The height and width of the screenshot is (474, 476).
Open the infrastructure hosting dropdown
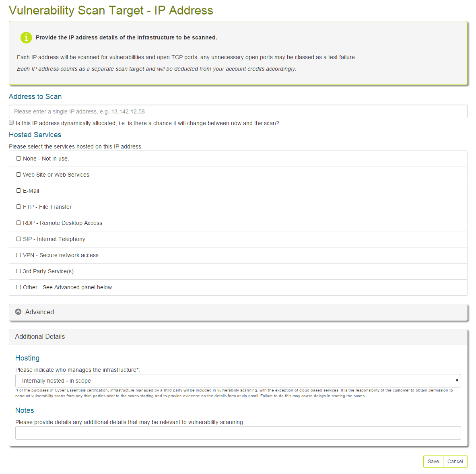(238, 381)
